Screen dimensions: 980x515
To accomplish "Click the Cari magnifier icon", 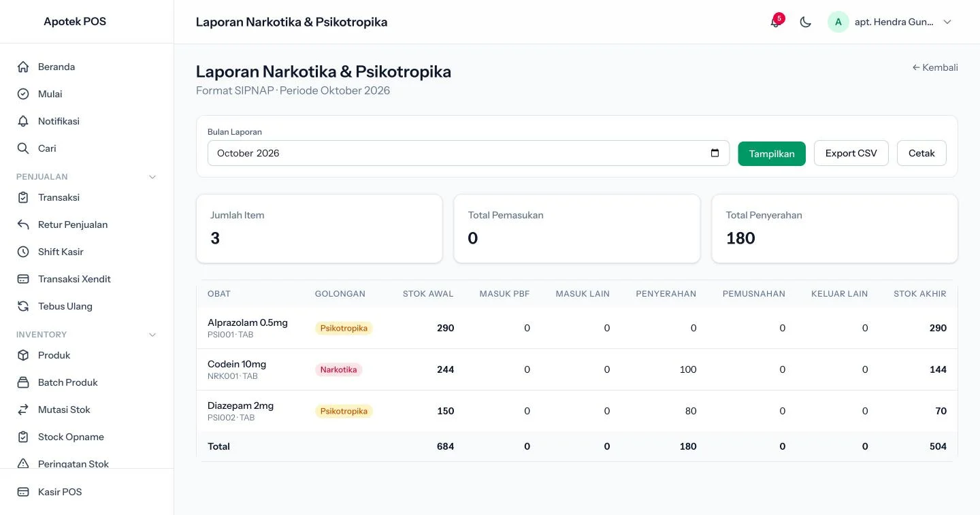I will tap(23, 148).
